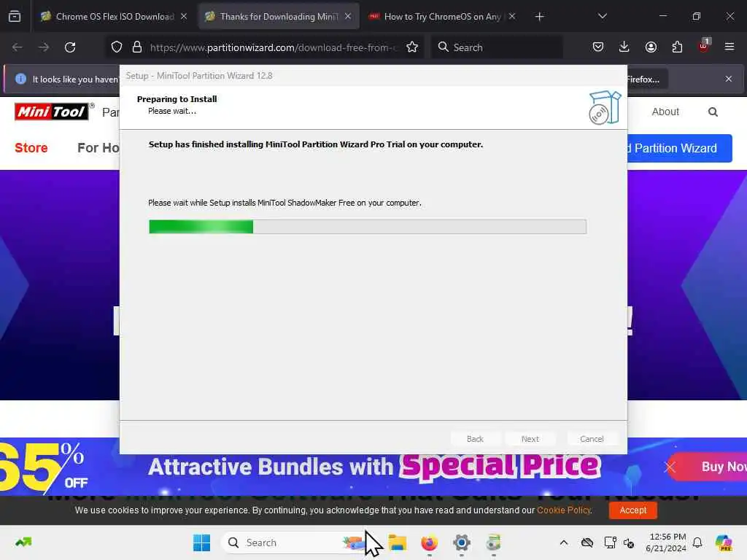Open About menu on MiniTool site

pyautogui.click(x=665, y=112)
